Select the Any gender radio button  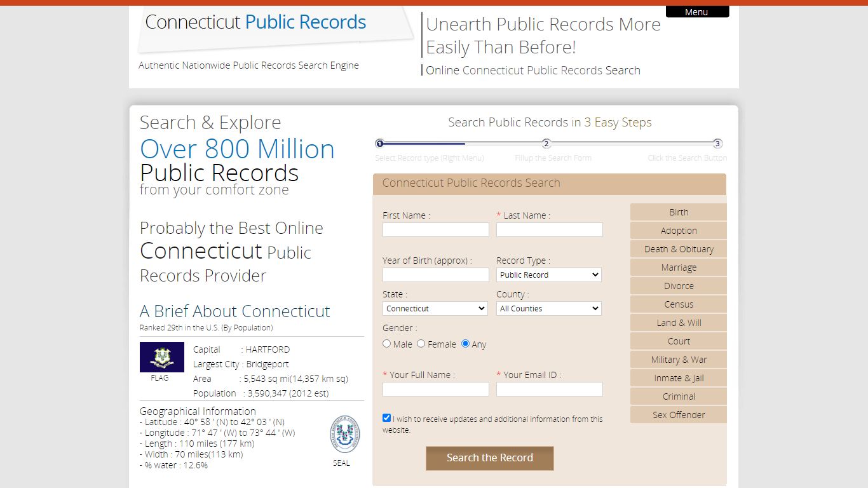(465, 344)
